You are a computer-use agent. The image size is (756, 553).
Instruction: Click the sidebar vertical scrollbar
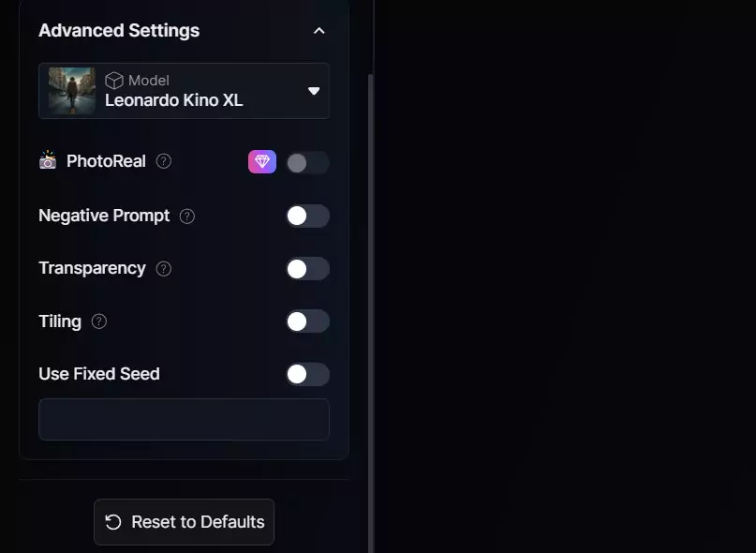click(371, 314)
